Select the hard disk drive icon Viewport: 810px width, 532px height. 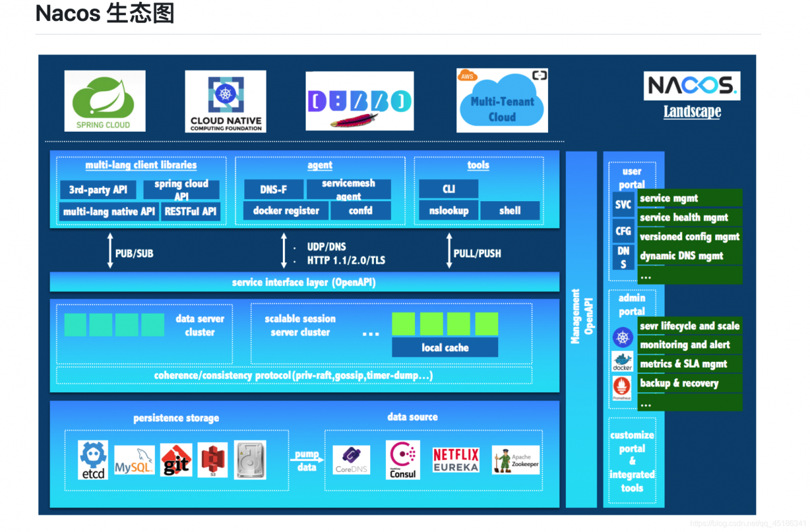coord(250,460)
